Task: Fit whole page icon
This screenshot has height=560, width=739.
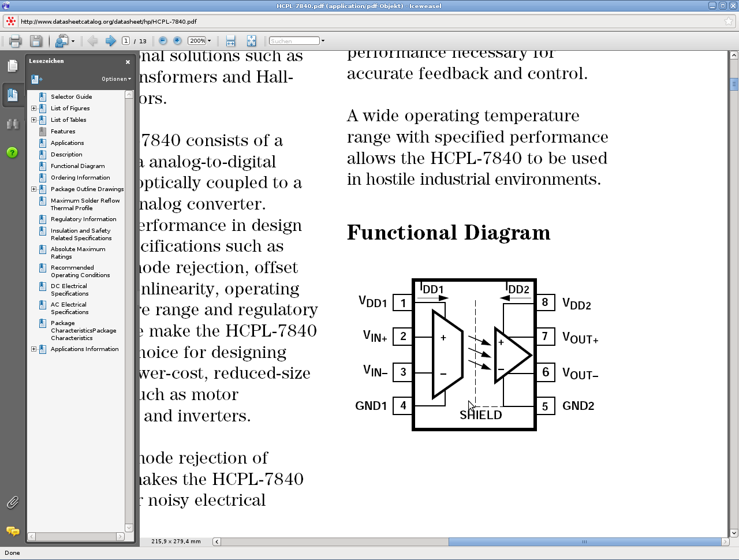Action: click(251, 41)
